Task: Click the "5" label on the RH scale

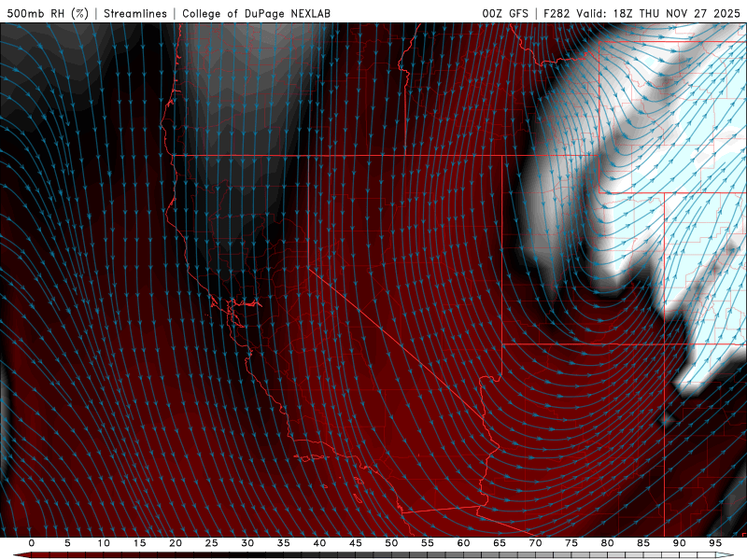Action: click(x=67, y=543)
